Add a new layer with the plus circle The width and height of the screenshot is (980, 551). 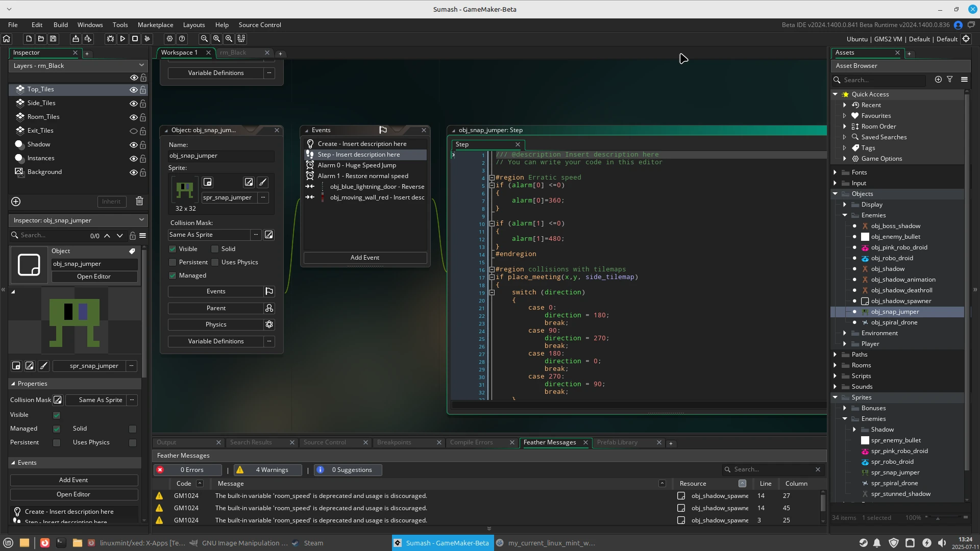[x=16, y=202]
